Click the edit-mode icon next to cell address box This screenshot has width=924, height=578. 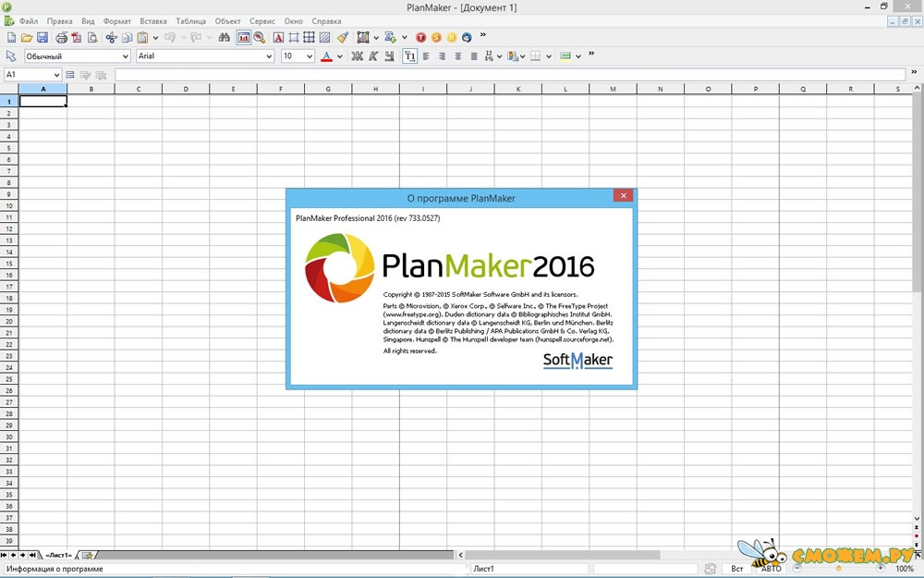pyautogui.click(x=69, y=75)
